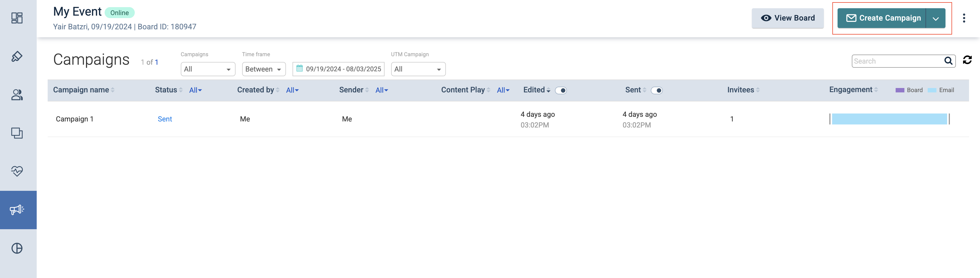Click the View Board button
980x278 pixels.
(x=787, y=18)
